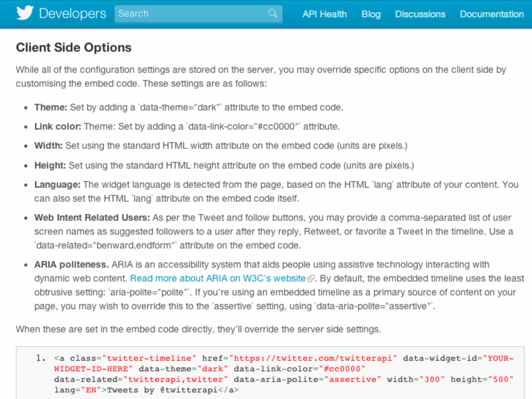
Task: Go to the Blog menu item
Action: click(371, 14)
